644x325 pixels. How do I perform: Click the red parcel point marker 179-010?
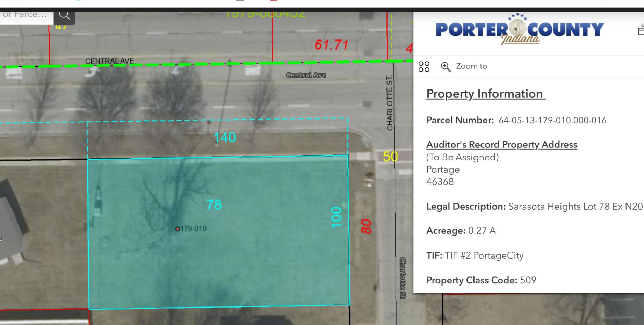[x=178, y=229]
